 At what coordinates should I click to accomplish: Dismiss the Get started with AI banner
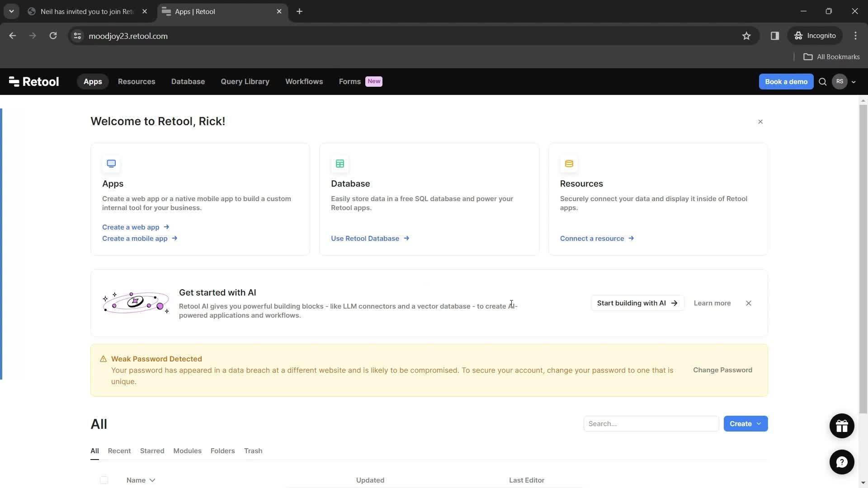[749, 303]
